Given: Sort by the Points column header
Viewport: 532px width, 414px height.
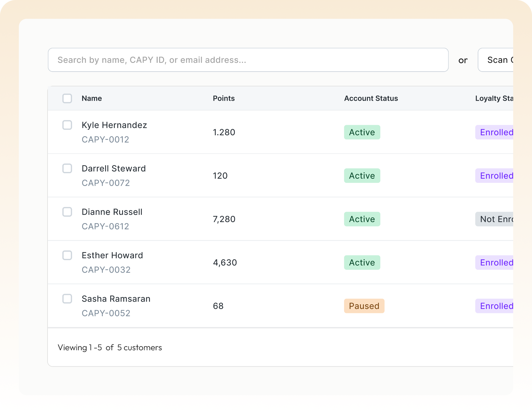Looking at the screenshot, I should pos(224,98).
